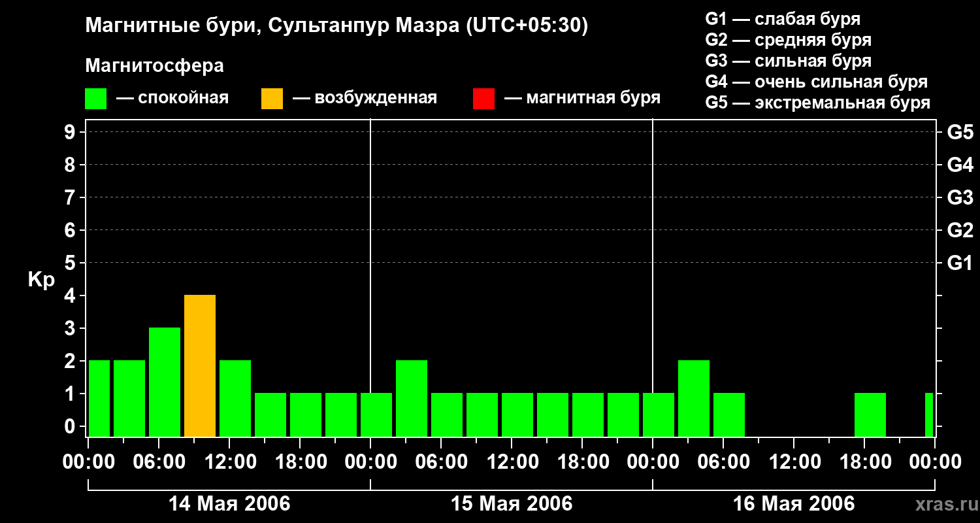980x523 pixels.
Task: Click the orange 'возбужденная' legend swatch
Action: pyautogui.click(x=272, y=99)
